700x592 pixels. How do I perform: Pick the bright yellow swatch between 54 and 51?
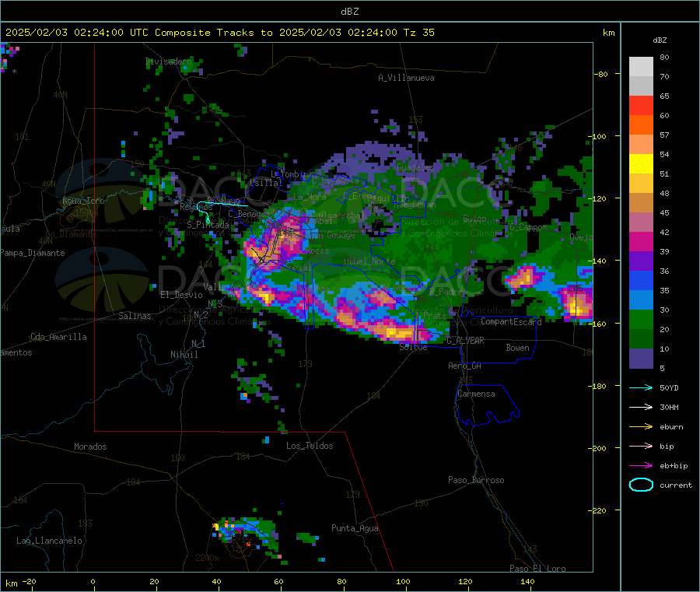641,164
